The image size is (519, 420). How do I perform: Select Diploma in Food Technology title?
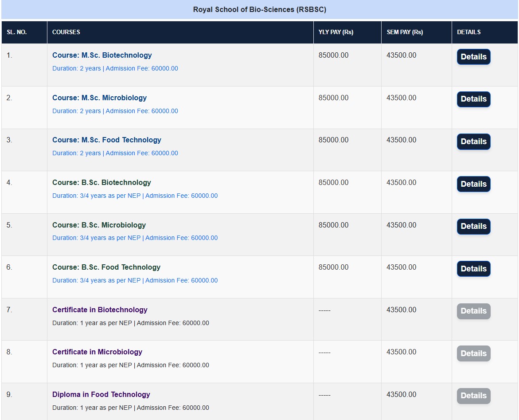tap(101, 394)
